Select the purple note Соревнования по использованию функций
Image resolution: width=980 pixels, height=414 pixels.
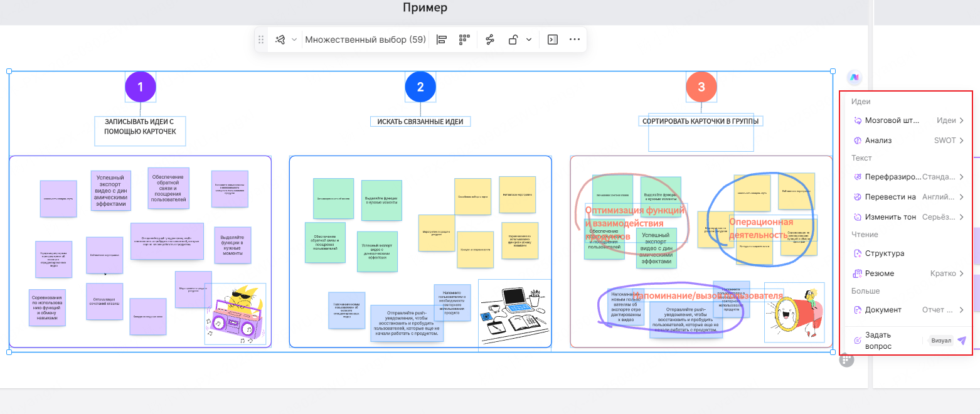coord(47,307)
